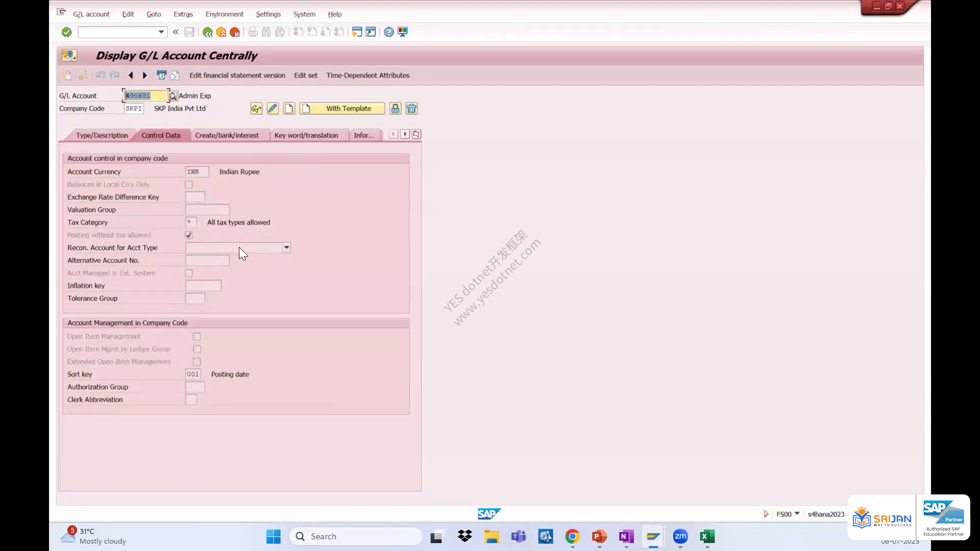Switch to Create/bank/interest tab

click(227, 135)
